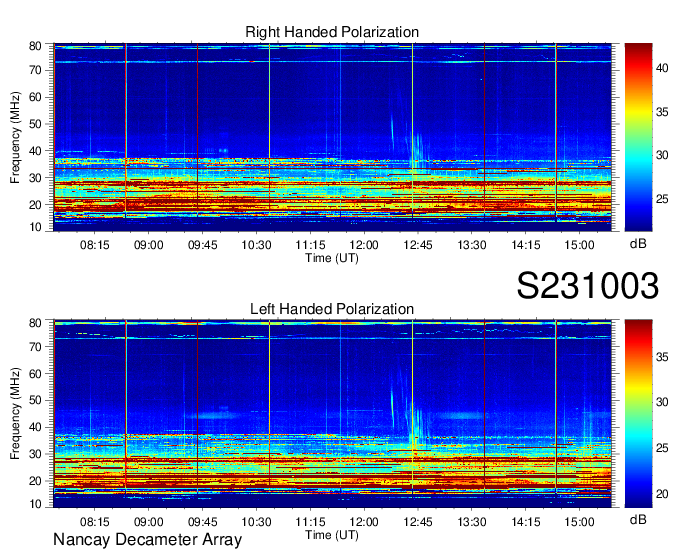680x552 pixels.
Task: Click "Frequency (MHz)" axis label of Right Handed plot
Action: point(15,137)
